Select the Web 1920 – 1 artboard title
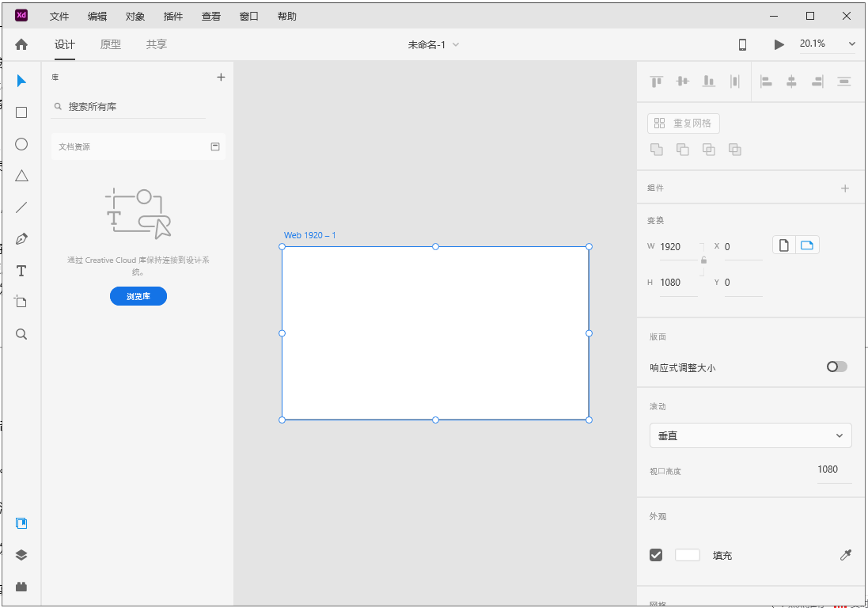The height and width of the screenshot is (608, 868). click(x=310, y=235)
